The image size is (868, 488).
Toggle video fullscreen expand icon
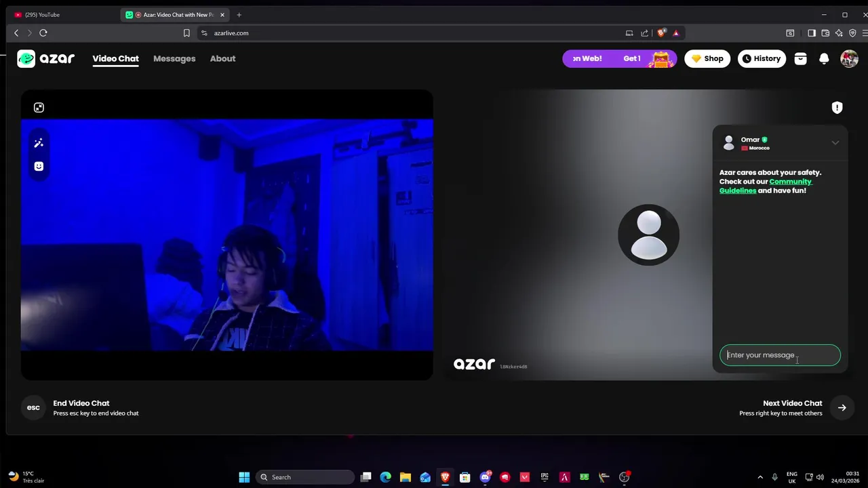tap(39, 108)
